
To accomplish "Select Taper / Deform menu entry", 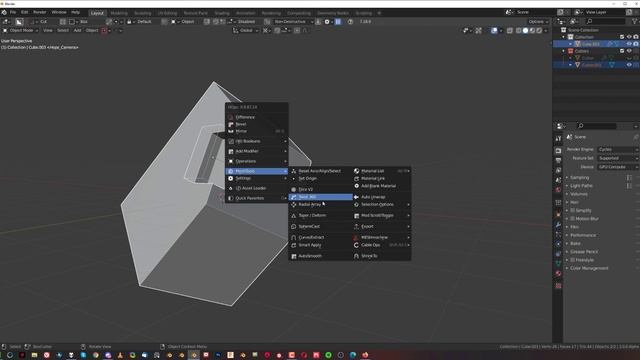I will [320, 216].
